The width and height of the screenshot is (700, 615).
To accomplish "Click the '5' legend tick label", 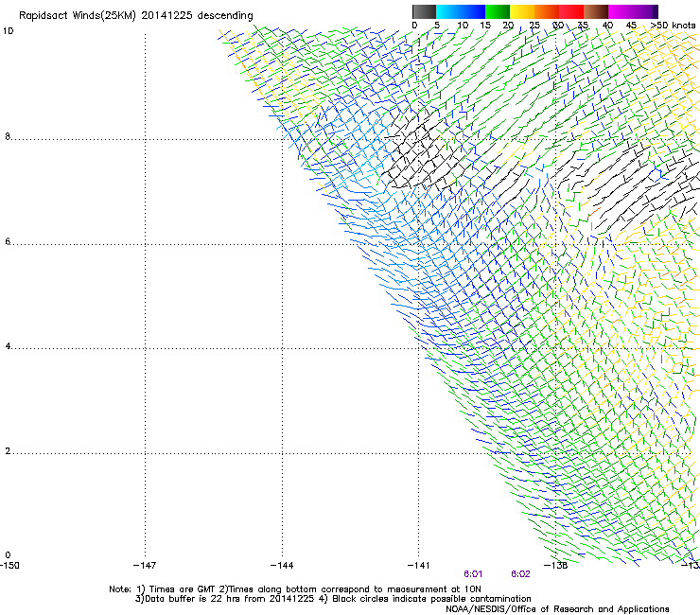I will point(437,26).
